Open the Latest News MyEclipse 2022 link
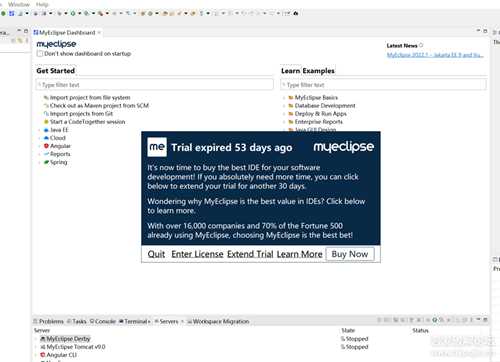500x362 pixels. [x=435, y=55]
